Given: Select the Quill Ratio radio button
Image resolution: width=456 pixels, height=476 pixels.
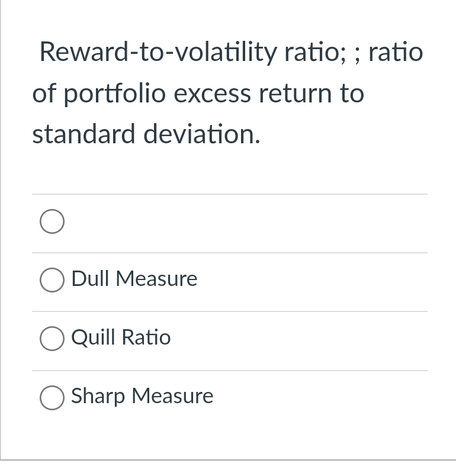Looking at the screenshot, I should coord(52,339).
